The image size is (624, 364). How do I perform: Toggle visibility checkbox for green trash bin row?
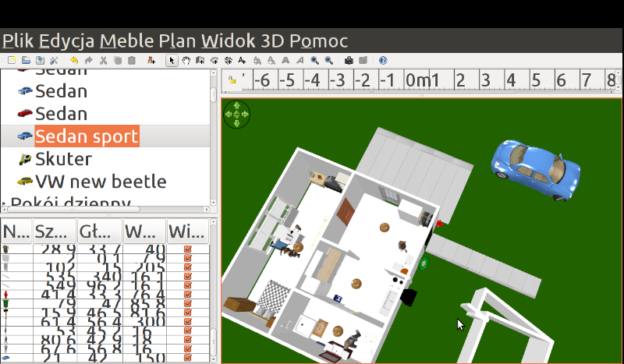(187, 305)
